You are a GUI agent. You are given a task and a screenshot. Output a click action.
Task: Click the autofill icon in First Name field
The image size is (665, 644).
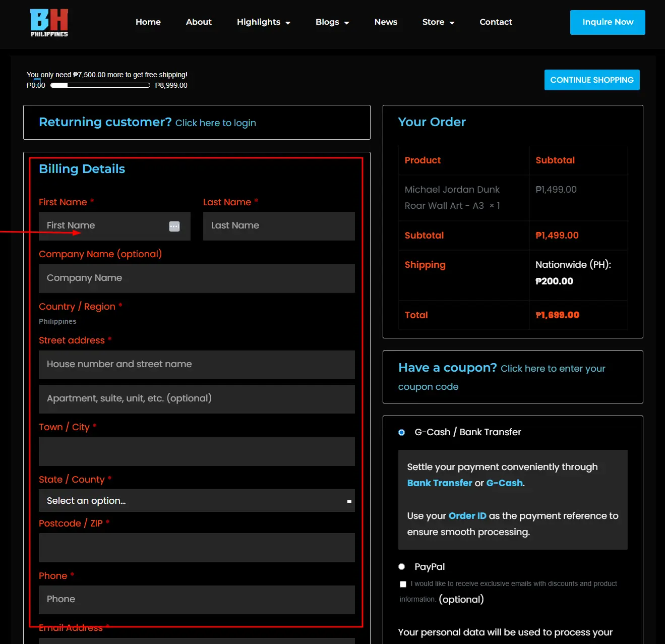point(174,226)
